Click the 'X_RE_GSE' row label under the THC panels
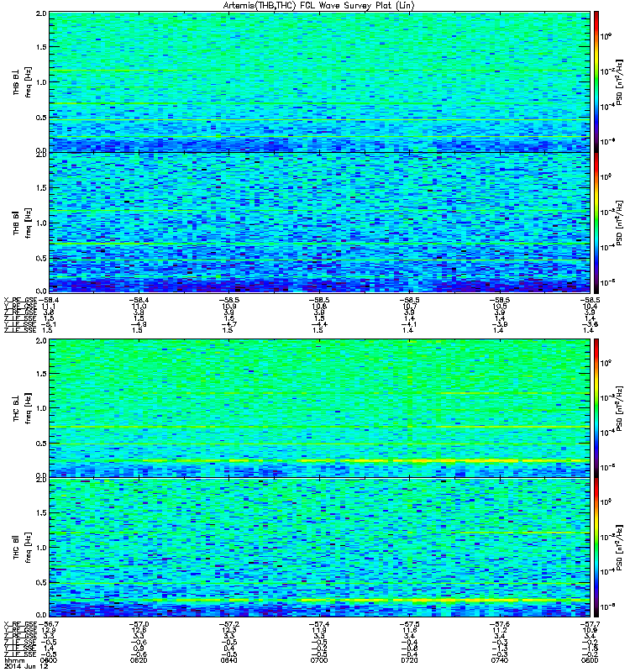The height and width of the screenshot is (672, 630). [x=20, y=624]
